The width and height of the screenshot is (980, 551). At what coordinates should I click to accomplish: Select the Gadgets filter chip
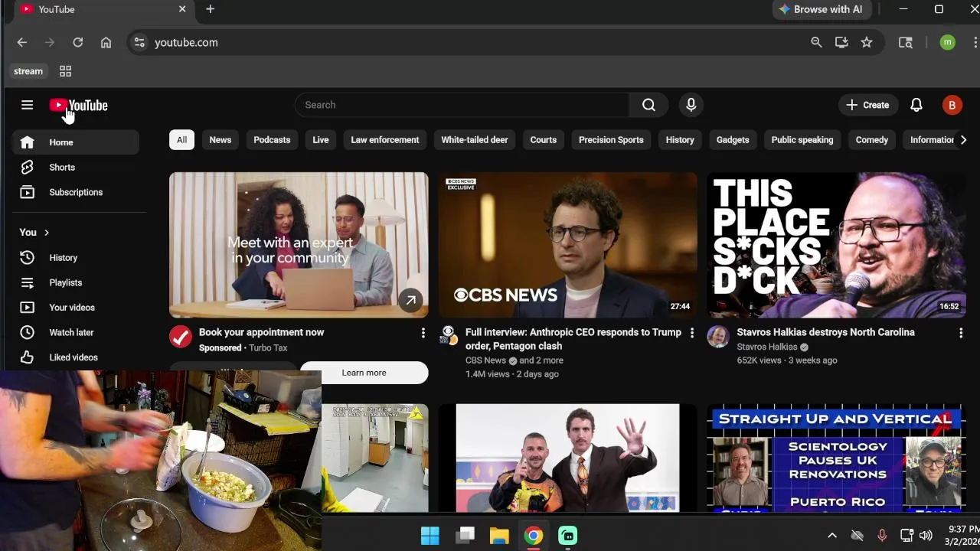click(733, 140)
